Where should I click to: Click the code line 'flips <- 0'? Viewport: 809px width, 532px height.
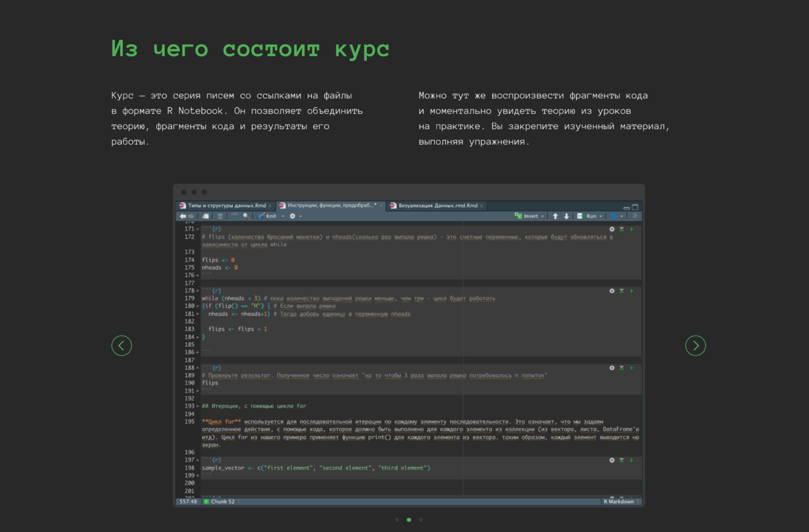[x=219, y=260]
